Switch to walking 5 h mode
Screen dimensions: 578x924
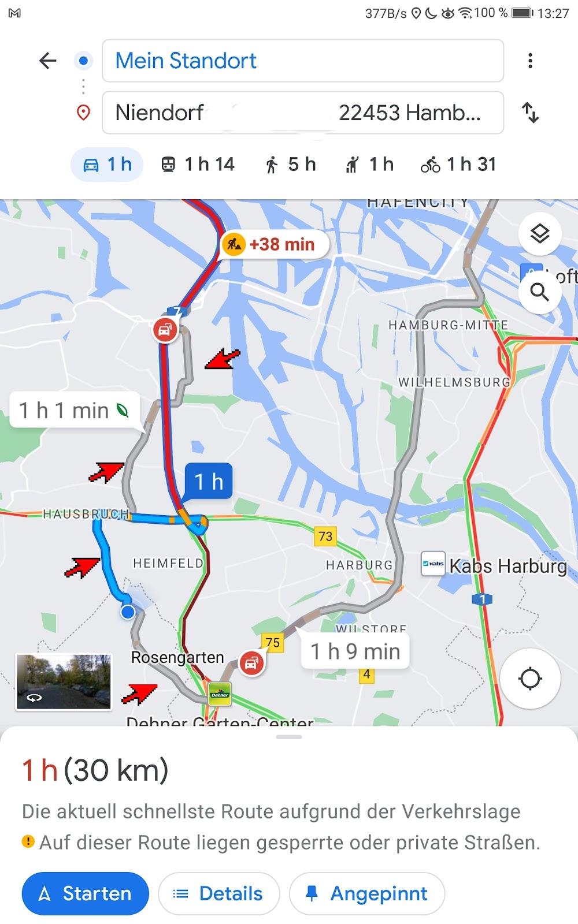pos(291,165)
